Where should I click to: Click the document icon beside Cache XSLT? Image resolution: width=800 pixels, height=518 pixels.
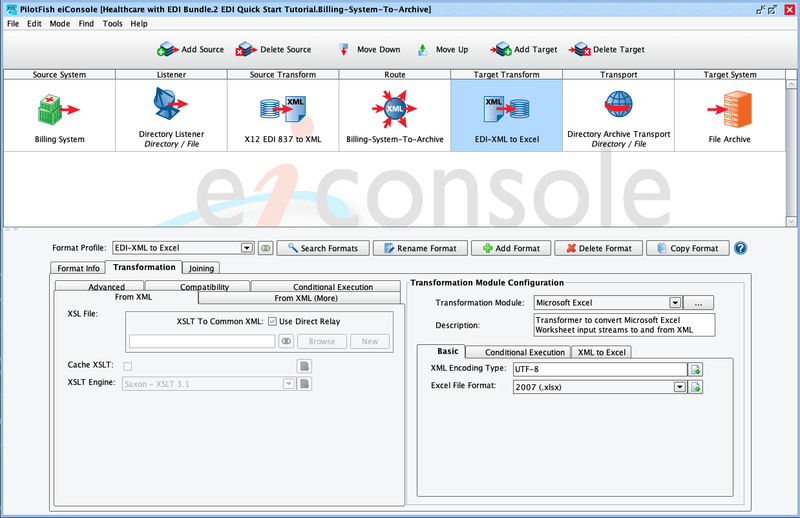305,366
